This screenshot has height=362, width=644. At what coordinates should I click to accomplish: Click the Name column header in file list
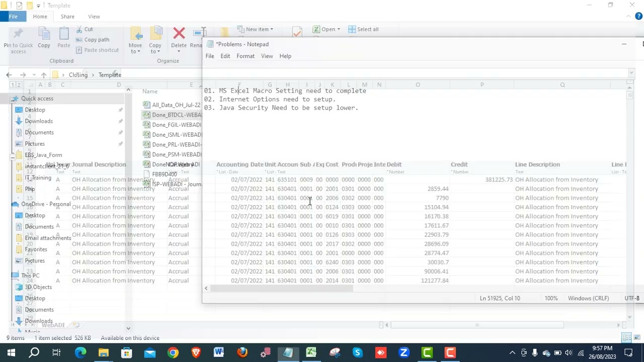(x=150, y=92)
